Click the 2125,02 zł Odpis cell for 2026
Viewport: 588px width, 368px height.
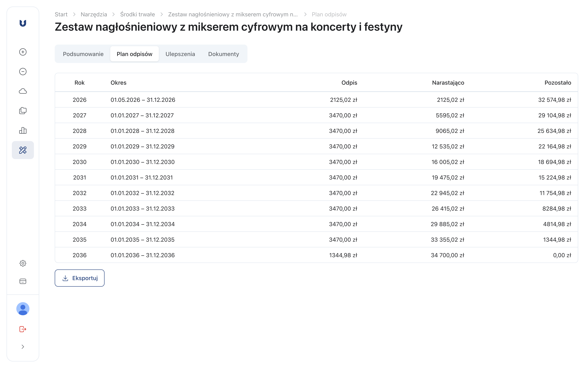click(344, 100)
